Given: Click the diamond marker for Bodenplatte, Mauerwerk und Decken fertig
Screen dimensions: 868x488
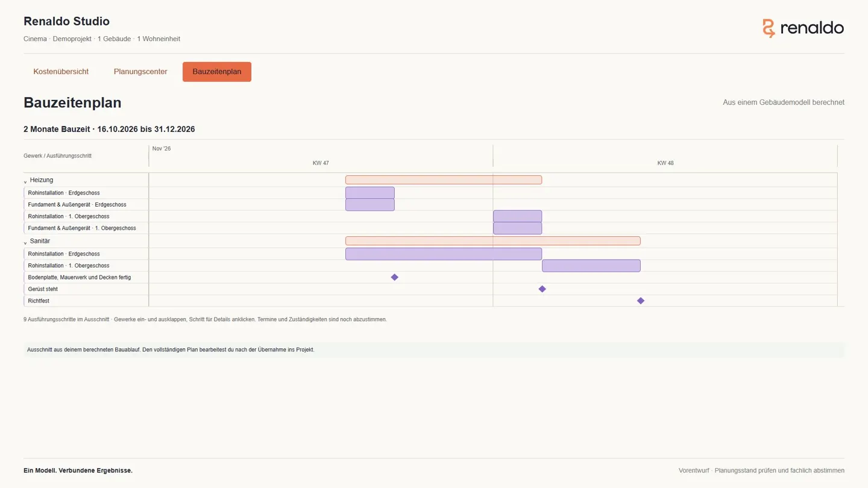Looking at the screenshot, I should (394, 277).
